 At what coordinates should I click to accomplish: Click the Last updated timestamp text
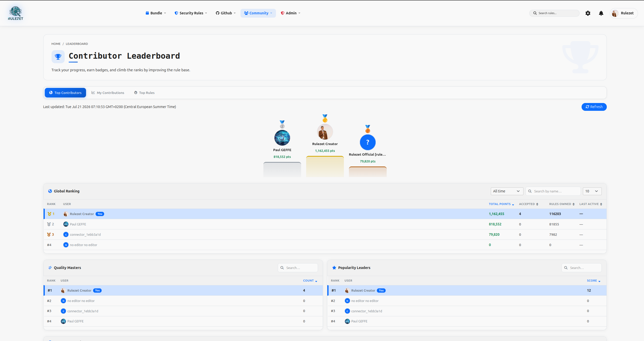tap(109, 107)
